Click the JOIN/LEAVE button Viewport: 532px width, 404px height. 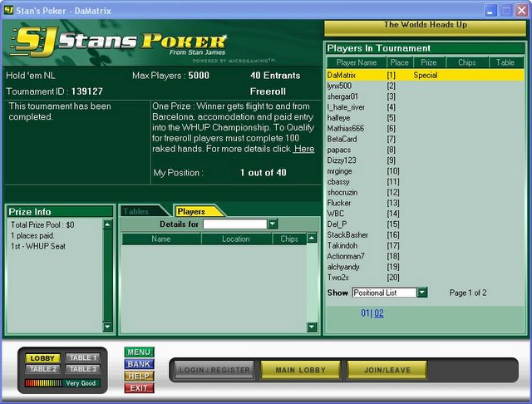387,370
